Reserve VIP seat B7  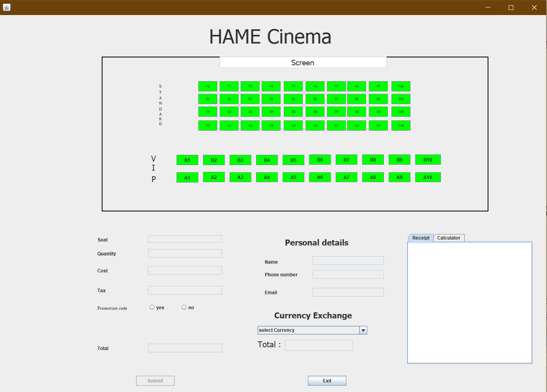(x=346, y=160)
